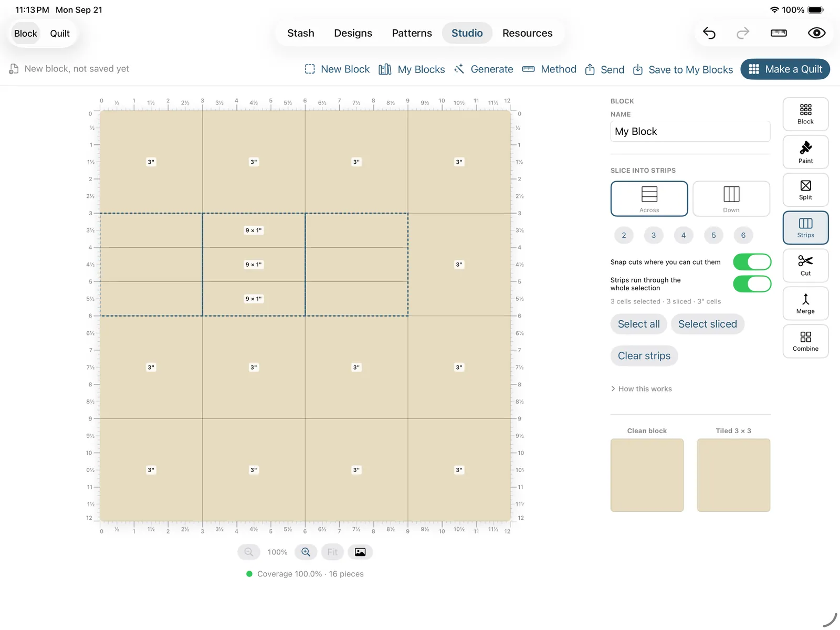Toggle the eye preview icon
Screen dimensions: 840x630
click(816, 33)
